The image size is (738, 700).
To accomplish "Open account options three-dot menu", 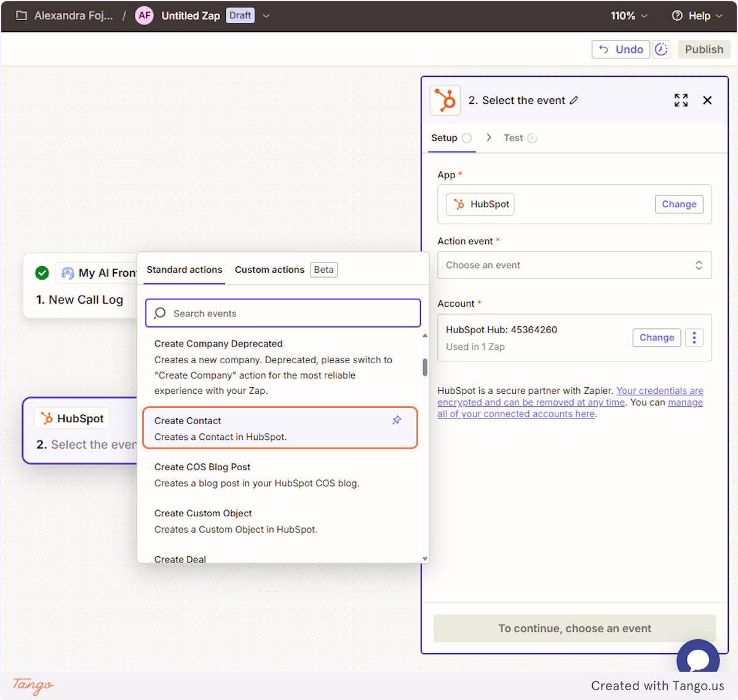I will tap(694, 337).
